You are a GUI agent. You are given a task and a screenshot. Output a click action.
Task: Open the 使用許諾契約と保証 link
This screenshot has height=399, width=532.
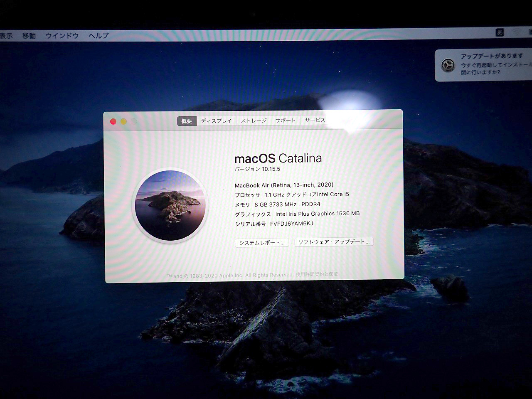317,274
